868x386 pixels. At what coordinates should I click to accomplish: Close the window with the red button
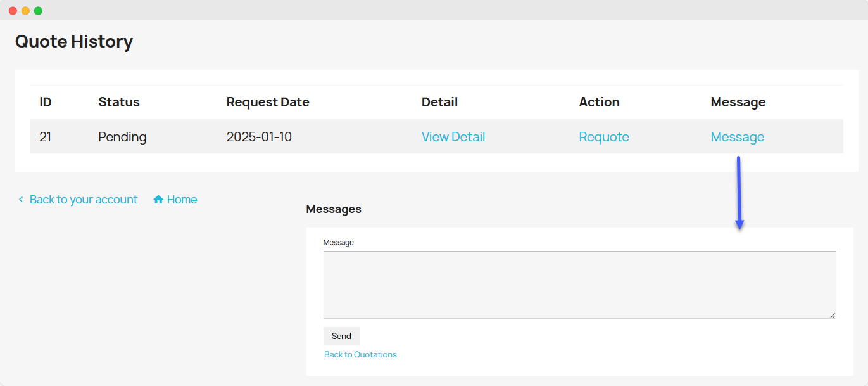[x=13, y=11]
